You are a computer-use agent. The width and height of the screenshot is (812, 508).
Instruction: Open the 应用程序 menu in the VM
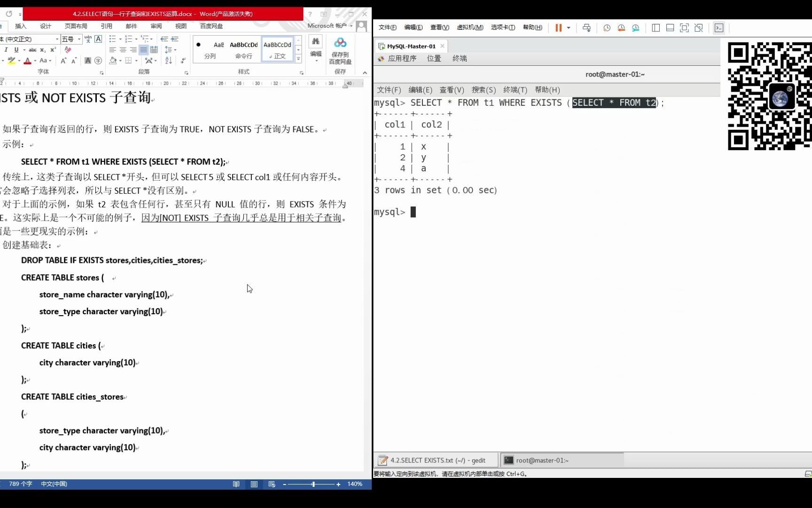point(398,58)
